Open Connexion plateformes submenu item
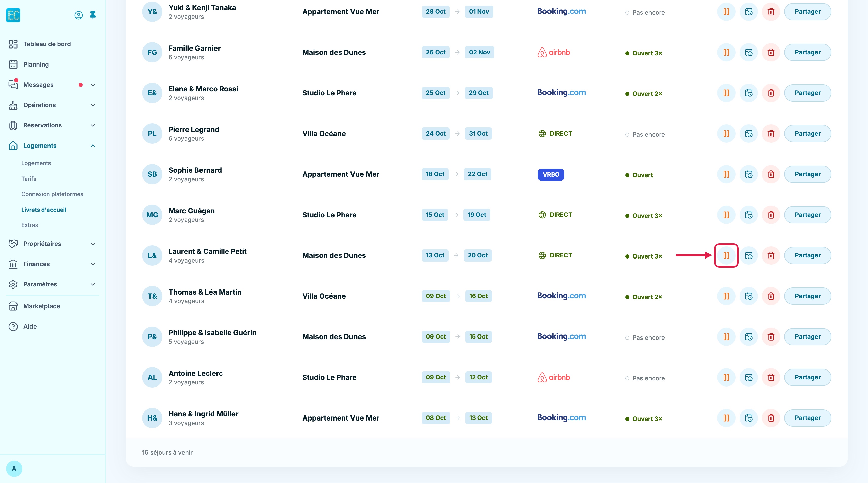The height and width of the screenshot is (483, 868). (x=52, y=194)
